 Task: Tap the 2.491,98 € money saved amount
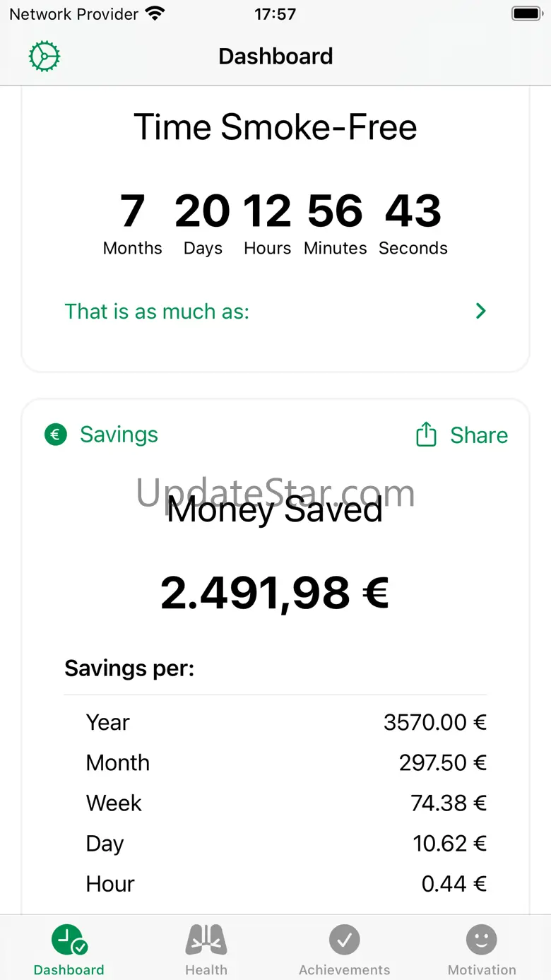tap(275, 593)
